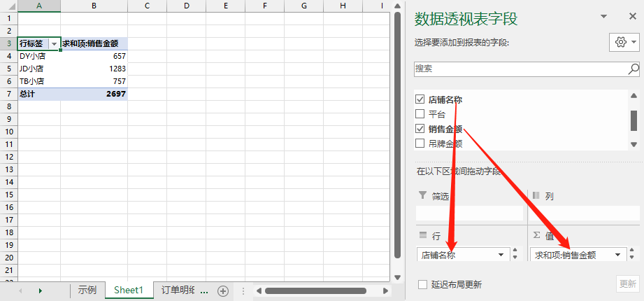Switch to the 订单明细 sheet tab
The width and height of the screenshot is (644, 301).
(x=178, y=290)
